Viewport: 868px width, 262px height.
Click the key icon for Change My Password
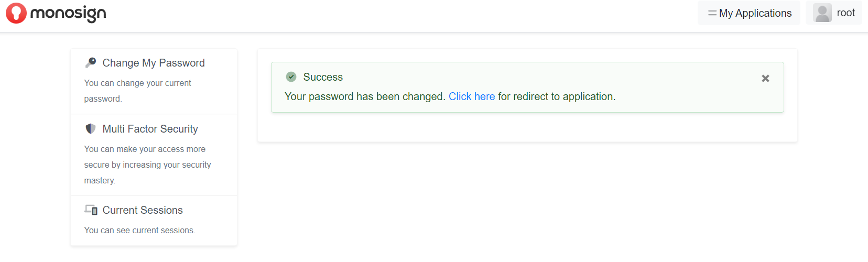pos(91,63)
